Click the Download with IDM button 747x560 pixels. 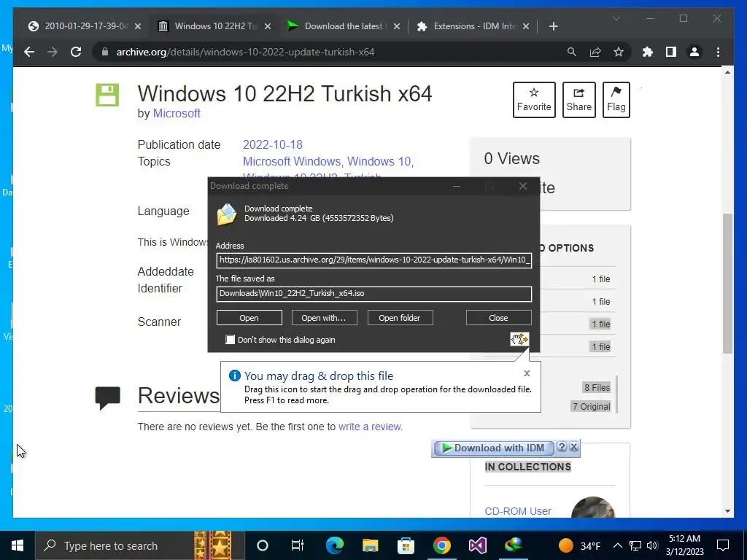point(493,448)
